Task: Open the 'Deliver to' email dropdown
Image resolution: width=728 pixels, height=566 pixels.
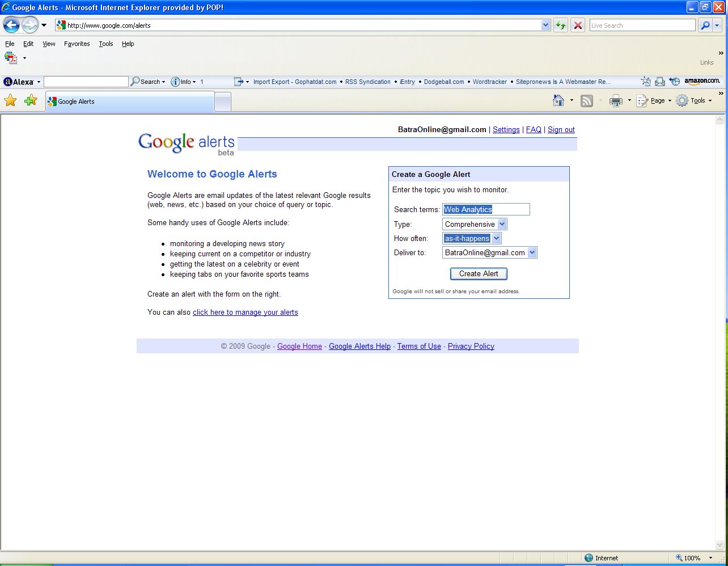Action: pos(532,252)
